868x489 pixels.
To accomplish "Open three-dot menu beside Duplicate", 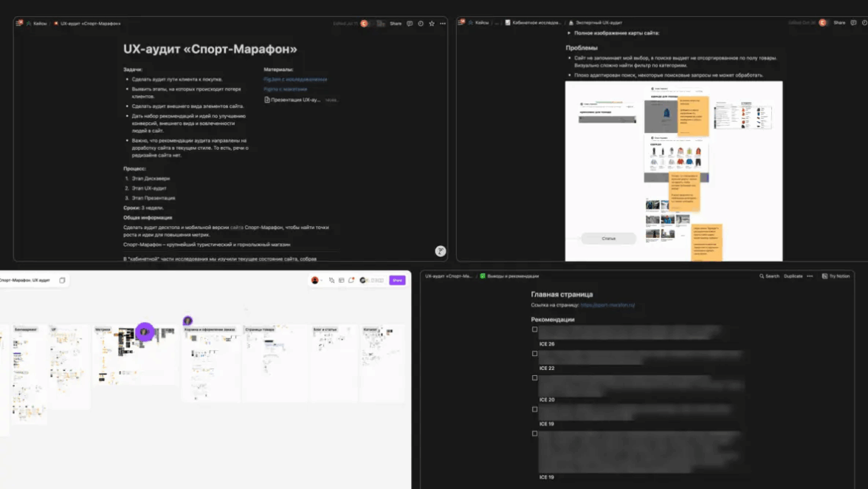I will coord(810,276).
